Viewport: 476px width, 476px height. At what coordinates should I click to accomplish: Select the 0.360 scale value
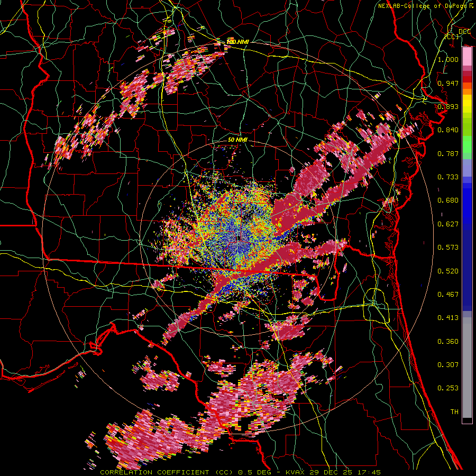pos(448,342)
